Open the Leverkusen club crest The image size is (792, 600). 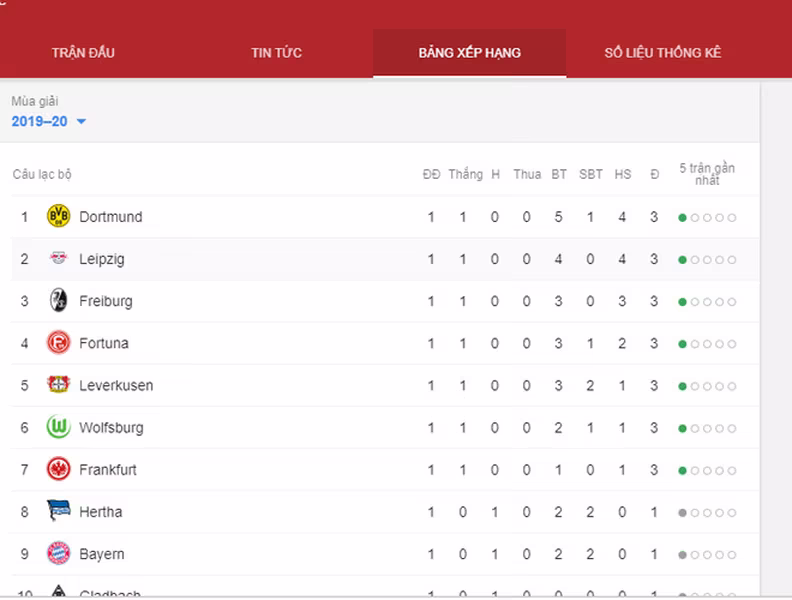coord(59,385)
